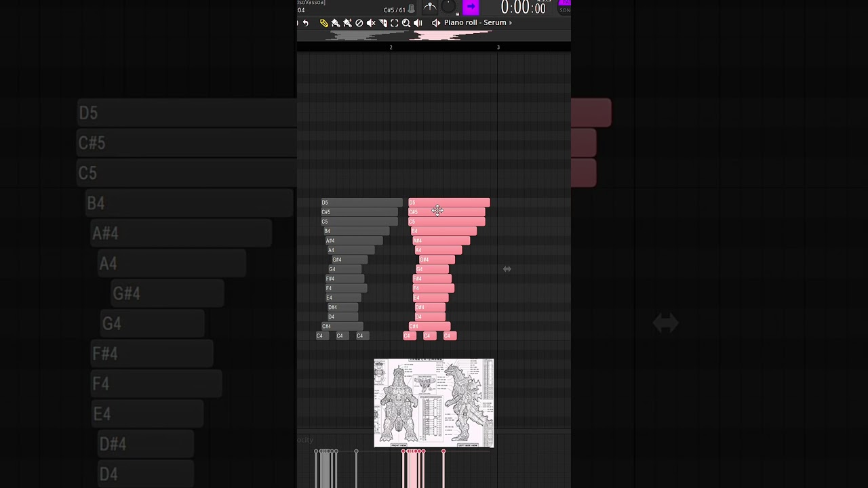Click the small knob icon beside C#5 / 61

411,9
